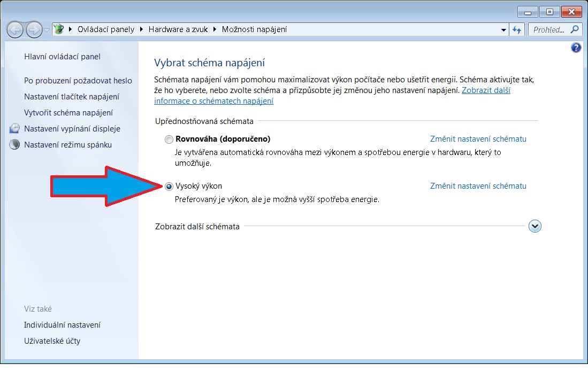Open Nastavení vypínání displeje link
588x387 pixels.
[72, 129]
